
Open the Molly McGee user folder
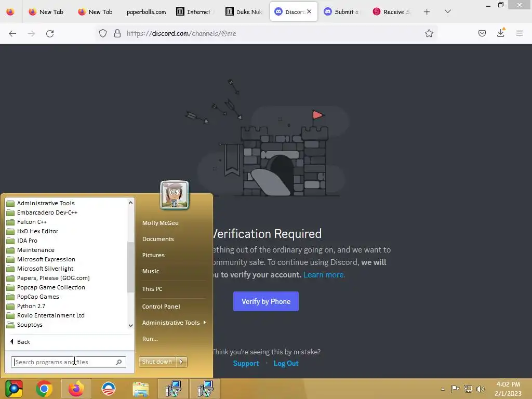(160, 223)
